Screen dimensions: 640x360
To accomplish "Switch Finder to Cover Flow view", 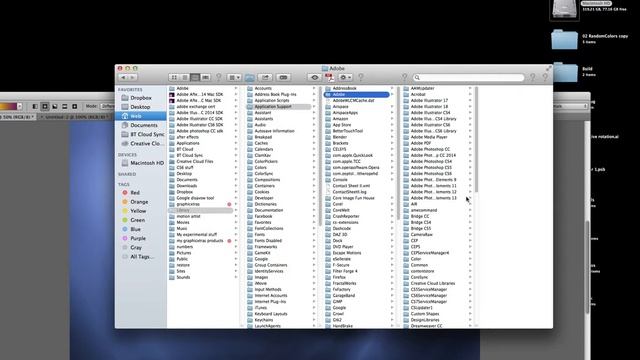I will coord(206,78).
